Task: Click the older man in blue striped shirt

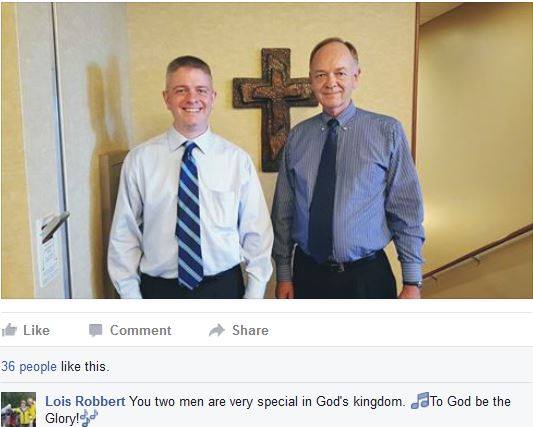Action: coord(348,169)
